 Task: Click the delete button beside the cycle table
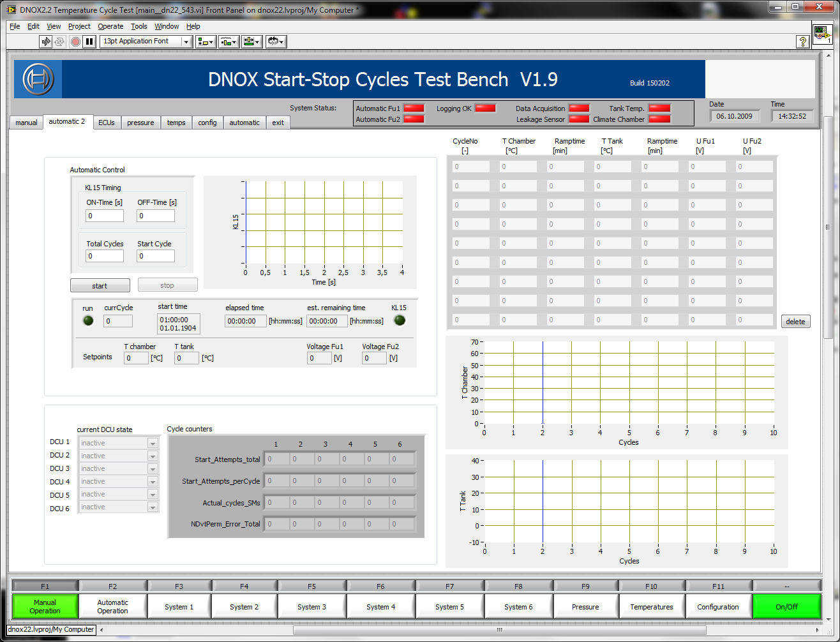pos(795,322)
